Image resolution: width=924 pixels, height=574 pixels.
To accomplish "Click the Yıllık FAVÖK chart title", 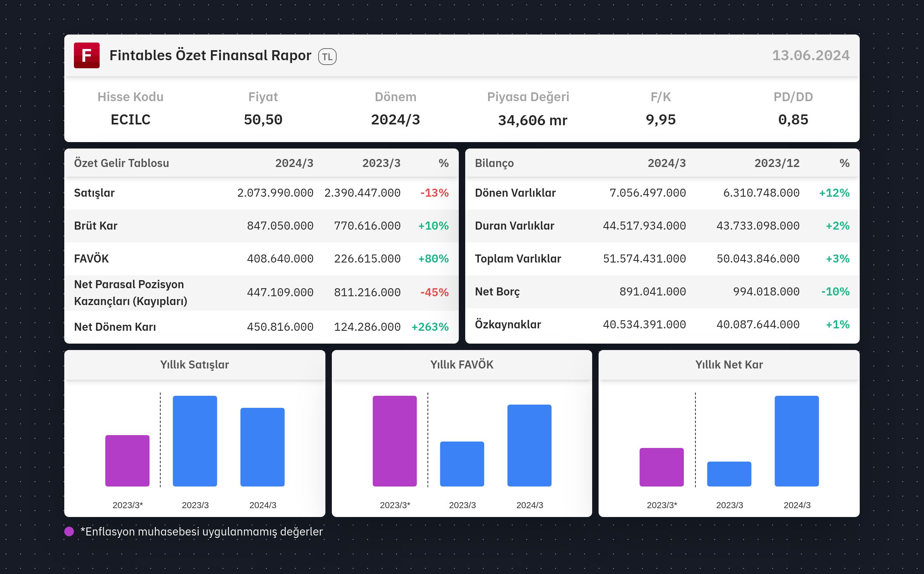I will pyautogui.click(x=462, y=364).
